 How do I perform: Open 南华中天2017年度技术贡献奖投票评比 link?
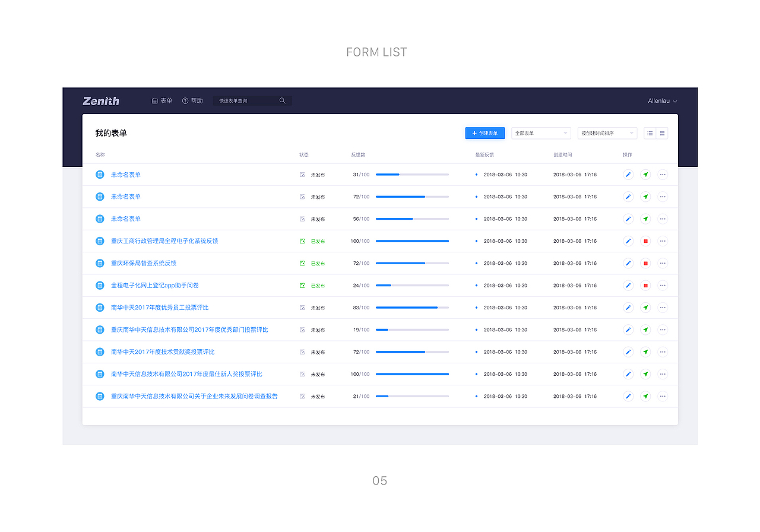[163, 352]
